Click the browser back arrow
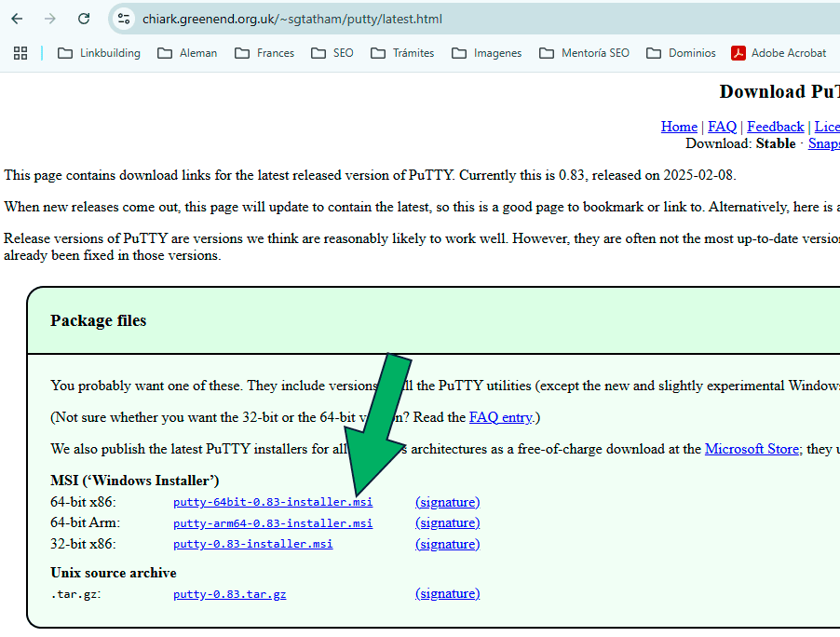Viewport: 840px width, 637px height. [x=19, y=18]
